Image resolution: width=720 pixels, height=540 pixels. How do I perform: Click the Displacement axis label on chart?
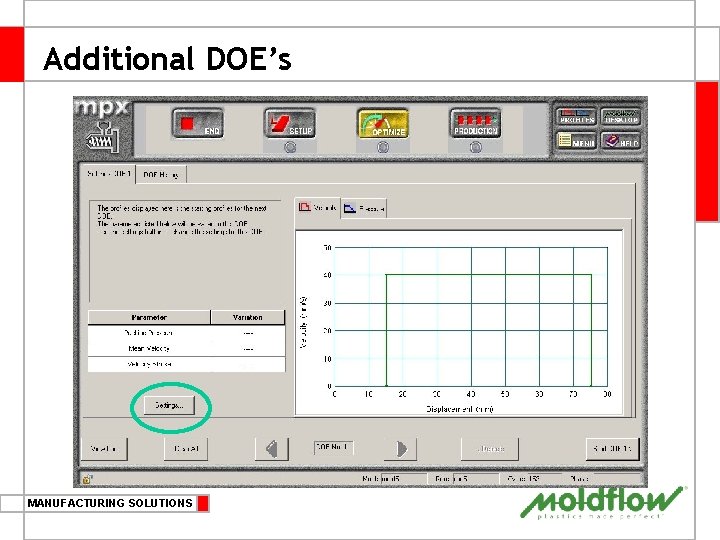[x=460, y=409]
